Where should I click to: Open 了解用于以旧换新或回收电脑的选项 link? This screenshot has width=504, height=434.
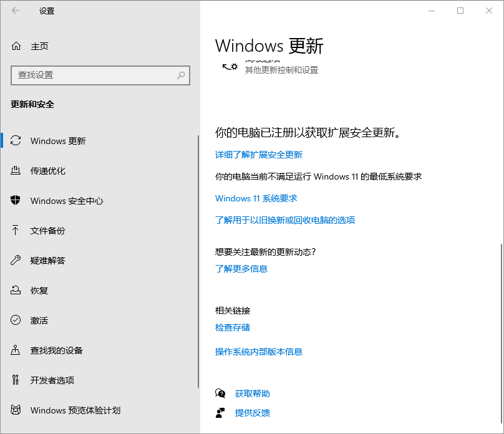click(x=285, y=220)
